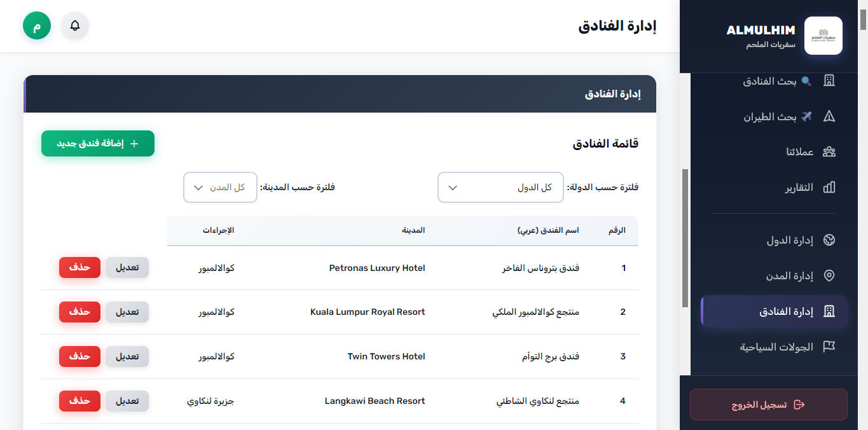The image size is (868, 430).
Task: Click the Almulhim Travel logo
Action: click(823, 36)
